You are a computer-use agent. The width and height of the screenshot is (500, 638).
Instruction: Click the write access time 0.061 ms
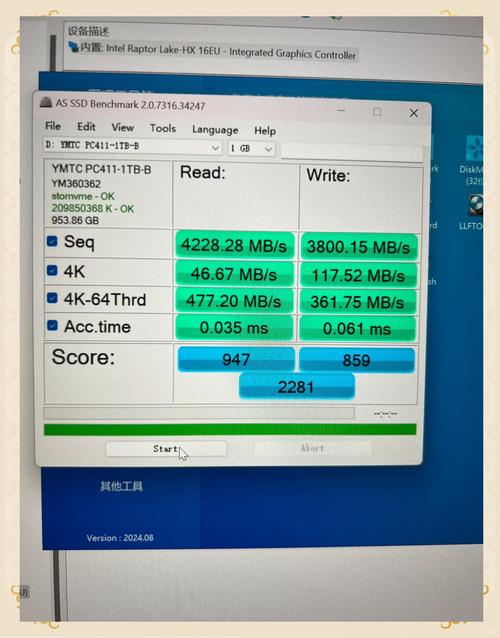357,329
